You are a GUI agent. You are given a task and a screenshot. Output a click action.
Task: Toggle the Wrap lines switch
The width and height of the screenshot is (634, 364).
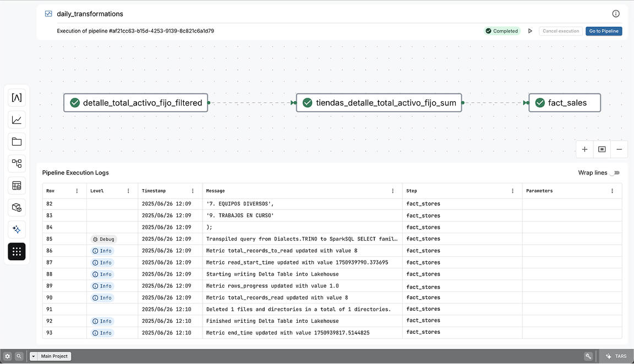[616, 173]
